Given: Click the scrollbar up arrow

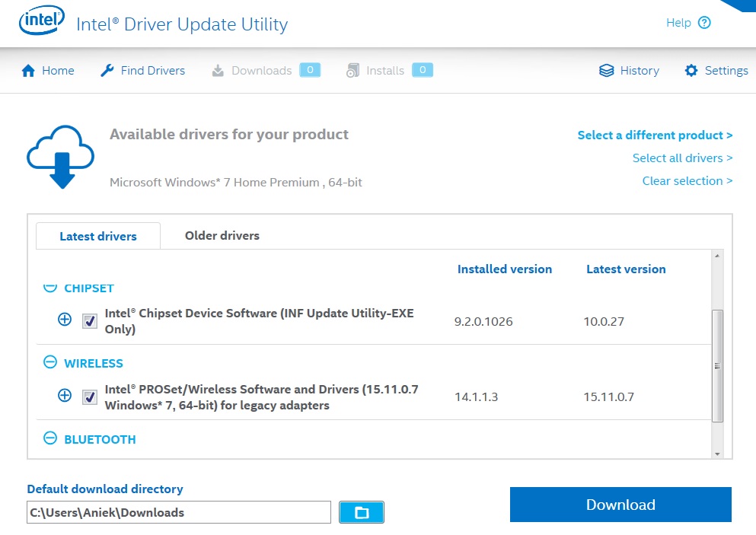Looking at the screenshot, I should (x=717, y=256).
